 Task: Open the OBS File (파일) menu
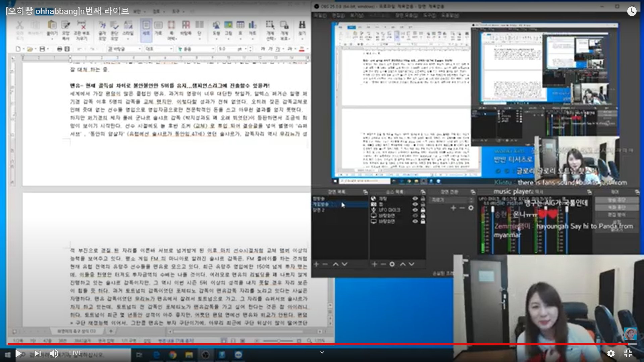point(320,15)
